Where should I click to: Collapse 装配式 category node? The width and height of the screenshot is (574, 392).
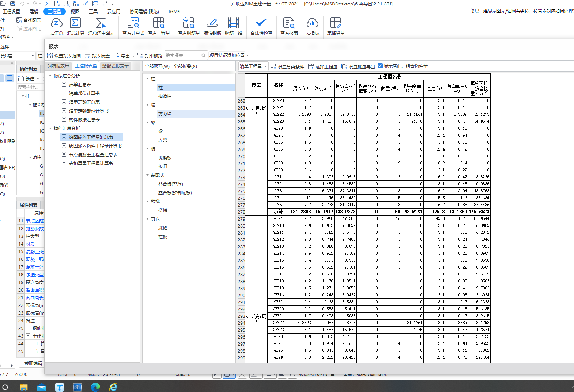coord(148,175)
